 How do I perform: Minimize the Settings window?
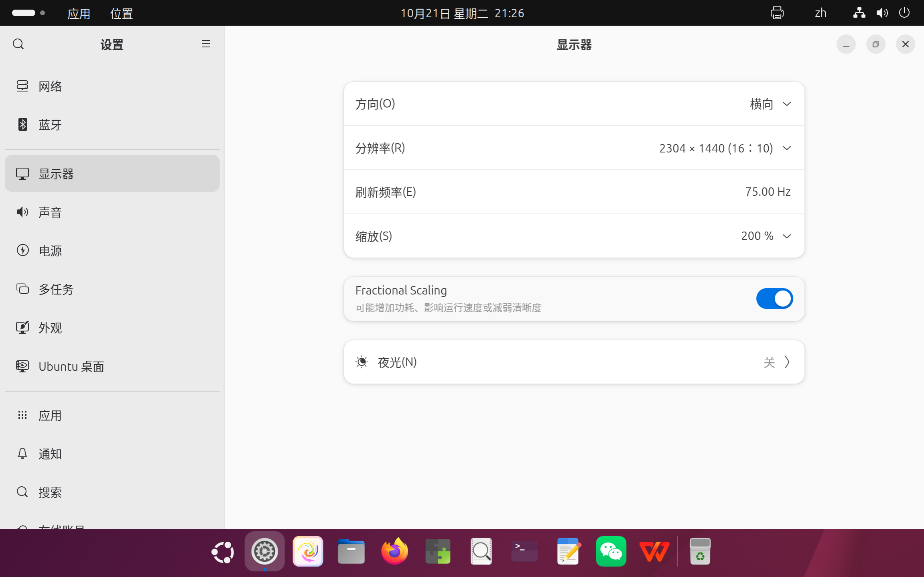(846, 44)
